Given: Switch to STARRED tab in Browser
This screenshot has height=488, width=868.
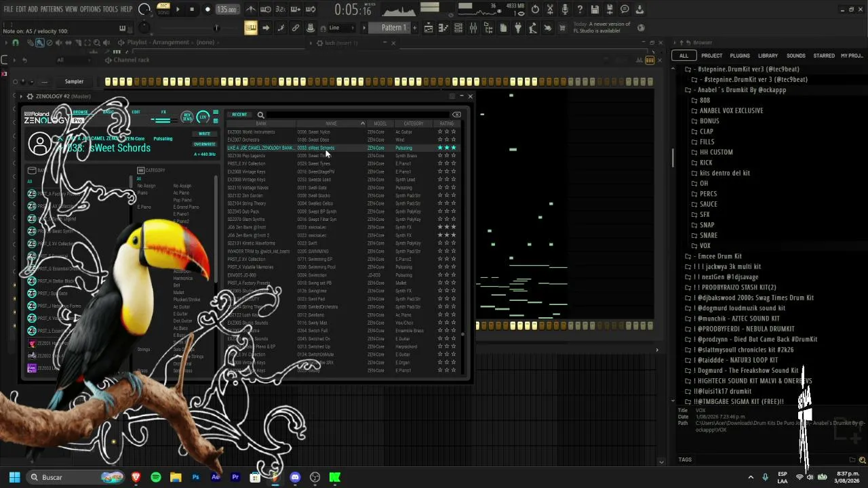Looking at the screenshot, I should 824,56.
